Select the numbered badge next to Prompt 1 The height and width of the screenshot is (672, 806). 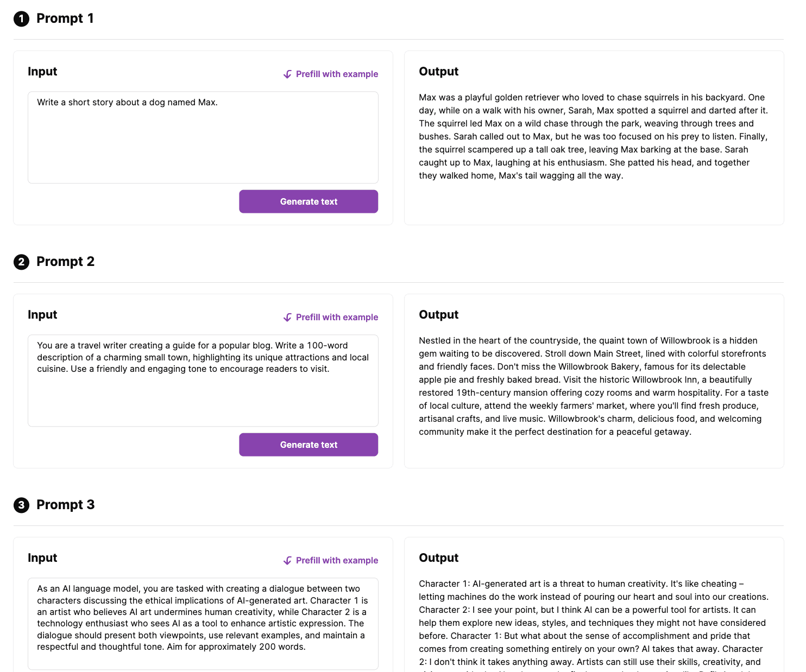tap(21, 18)
